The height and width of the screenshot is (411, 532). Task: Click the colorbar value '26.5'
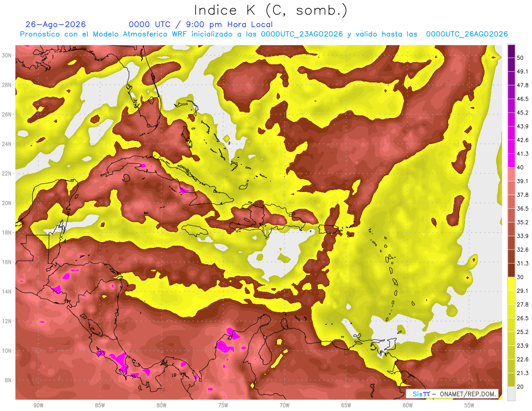click(523, 318)
